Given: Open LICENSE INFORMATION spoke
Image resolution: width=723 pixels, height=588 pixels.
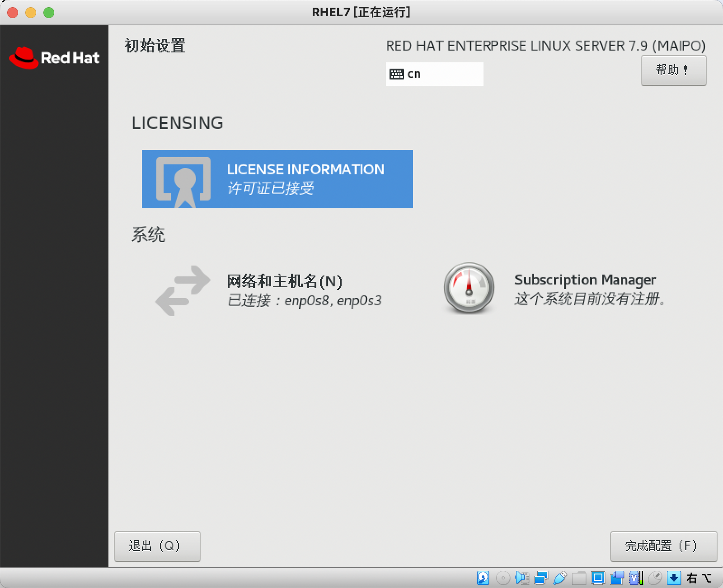Looking at the screenshot, I should point(277,179).
